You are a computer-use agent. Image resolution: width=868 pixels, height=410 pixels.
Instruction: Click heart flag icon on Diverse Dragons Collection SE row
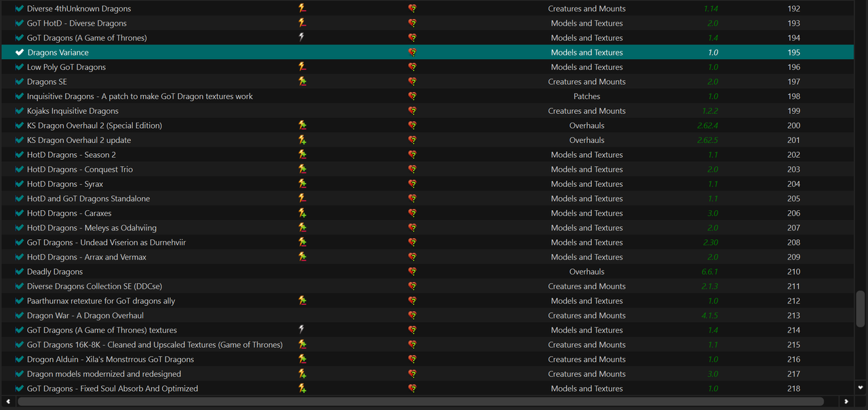pos(412,287)
